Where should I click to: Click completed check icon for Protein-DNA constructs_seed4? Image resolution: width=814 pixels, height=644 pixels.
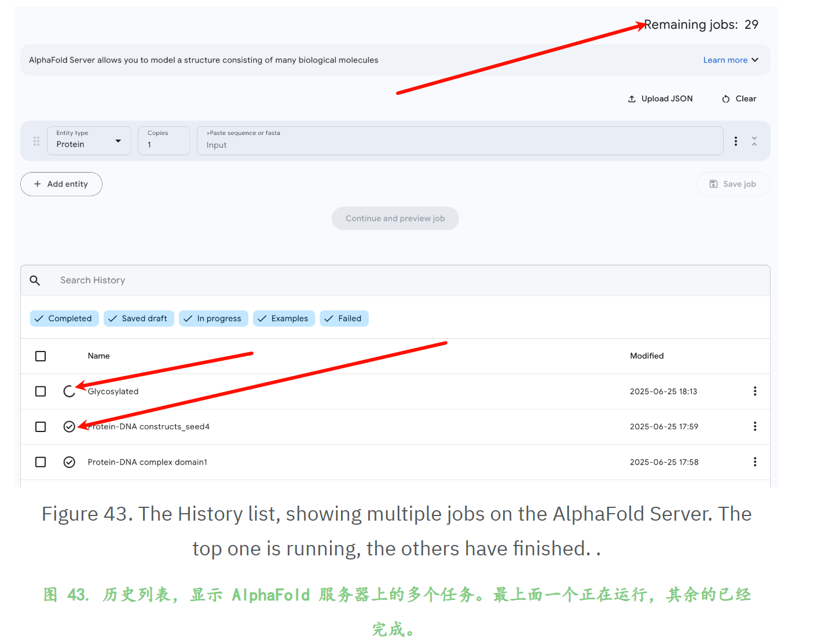click(x=69, y=427)
